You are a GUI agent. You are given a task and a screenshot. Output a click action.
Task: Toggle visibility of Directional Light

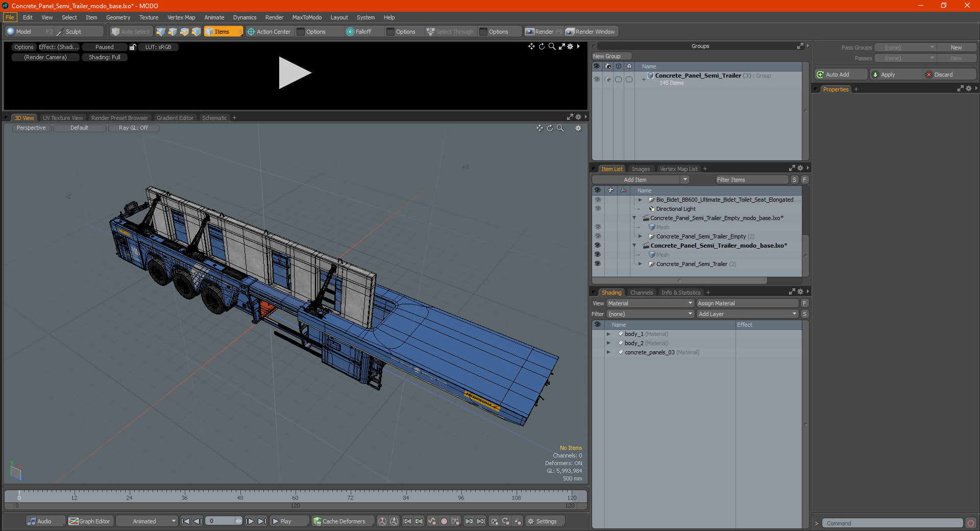(597, 209)
